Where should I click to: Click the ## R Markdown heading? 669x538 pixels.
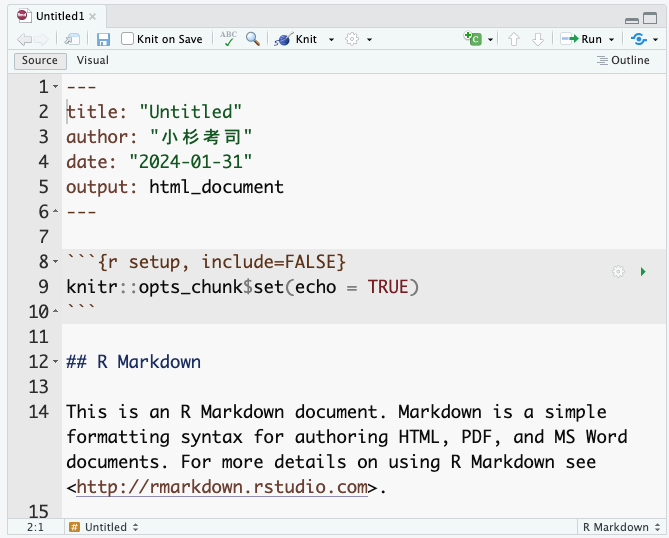[x=134, y=362]
